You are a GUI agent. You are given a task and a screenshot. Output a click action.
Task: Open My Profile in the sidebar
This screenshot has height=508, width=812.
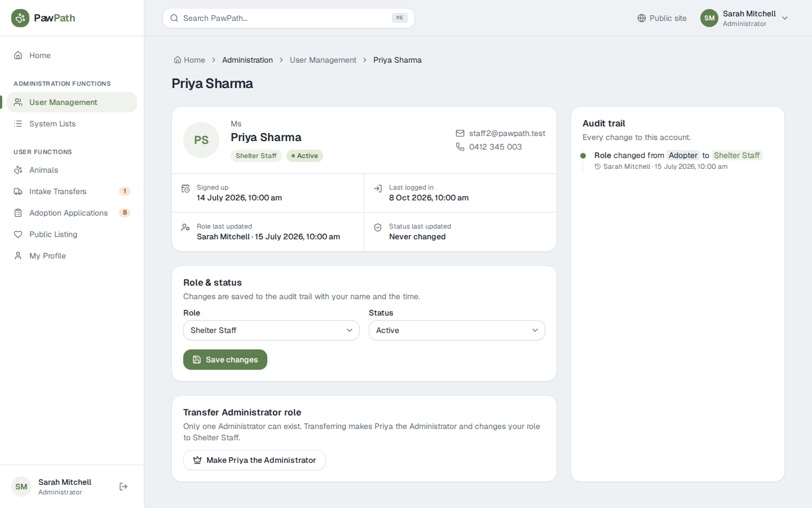coord(72,256)
